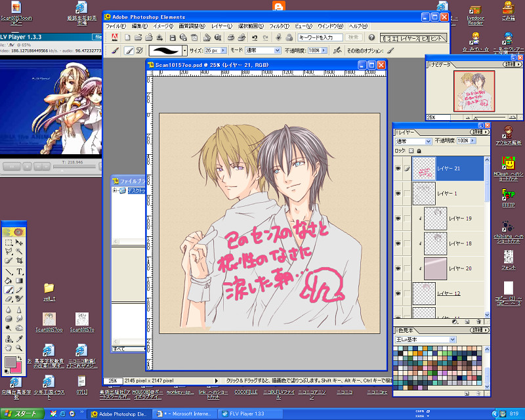
Task: Open the ヘルプ(H) menu
Action: [358, 26]
